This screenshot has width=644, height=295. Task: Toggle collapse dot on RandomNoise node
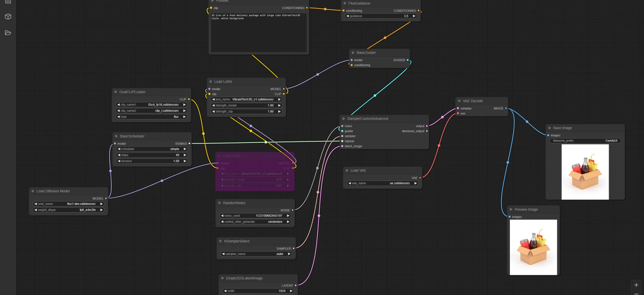pyautogui.click(x=219, y=203)
